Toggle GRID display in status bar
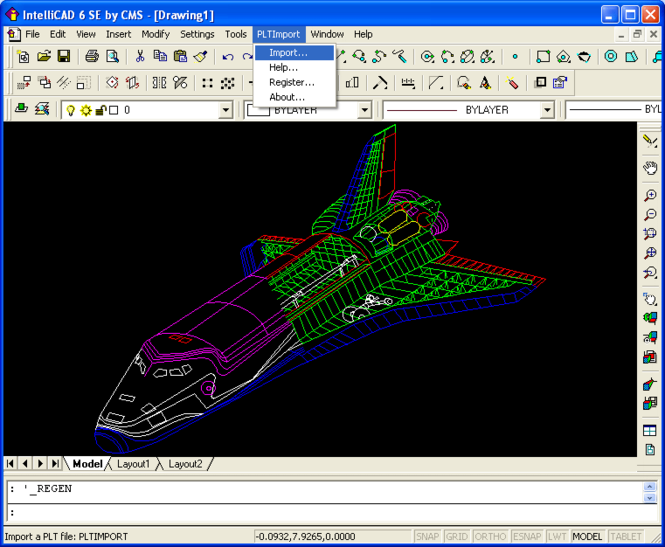The height and width of the screenshot is (547, 665). 456,537
